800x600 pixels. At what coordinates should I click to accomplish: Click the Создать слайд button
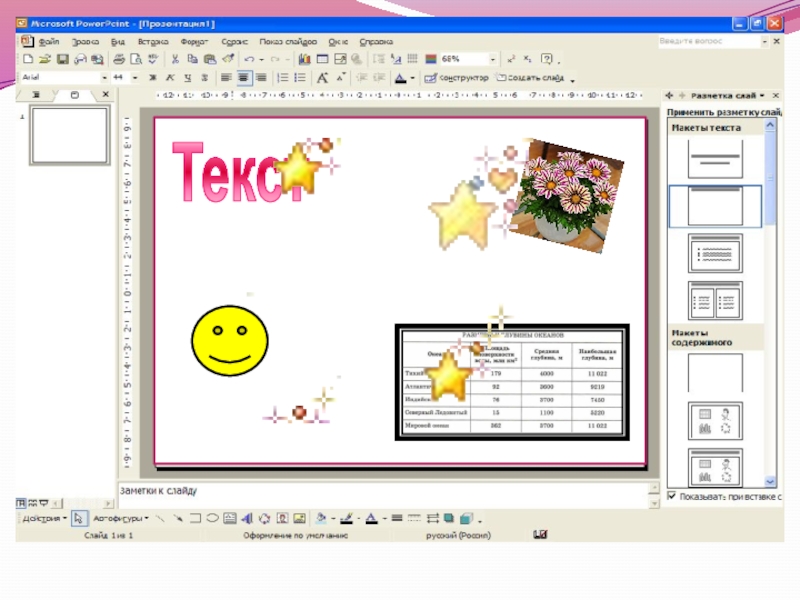coord(530,77)
